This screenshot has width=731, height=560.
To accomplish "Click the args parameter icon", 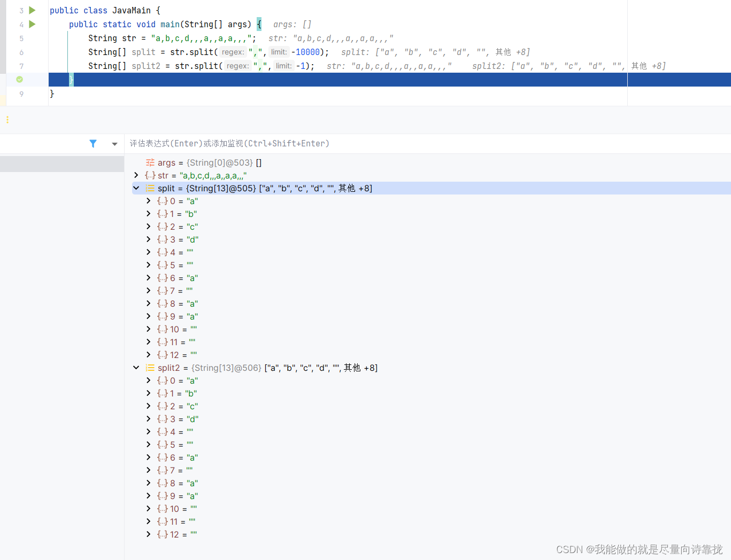I will (x=150, y=162).
